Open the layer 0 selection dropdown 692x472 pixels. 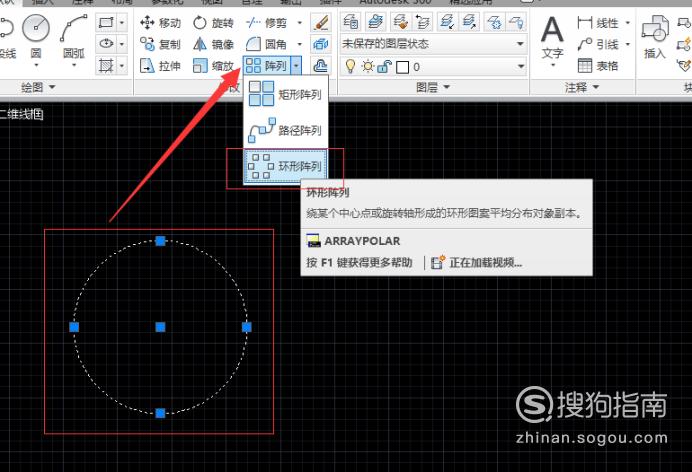(521, 67)
